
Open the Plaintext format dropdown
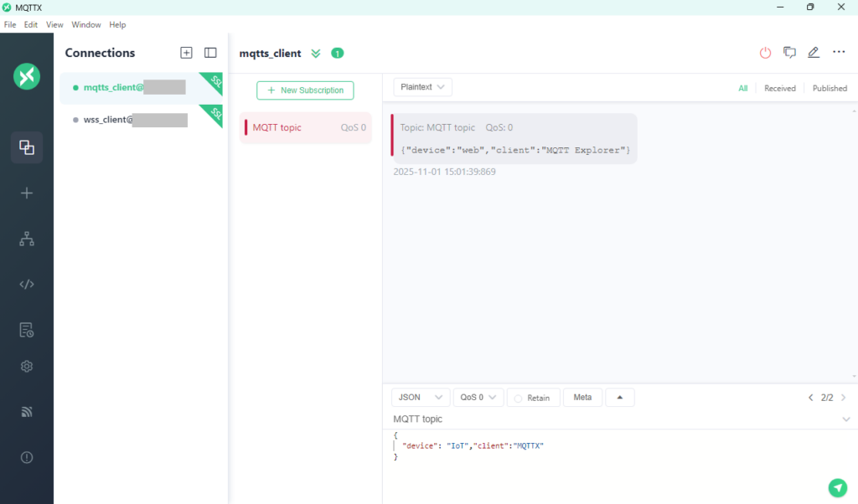[422, 87]
